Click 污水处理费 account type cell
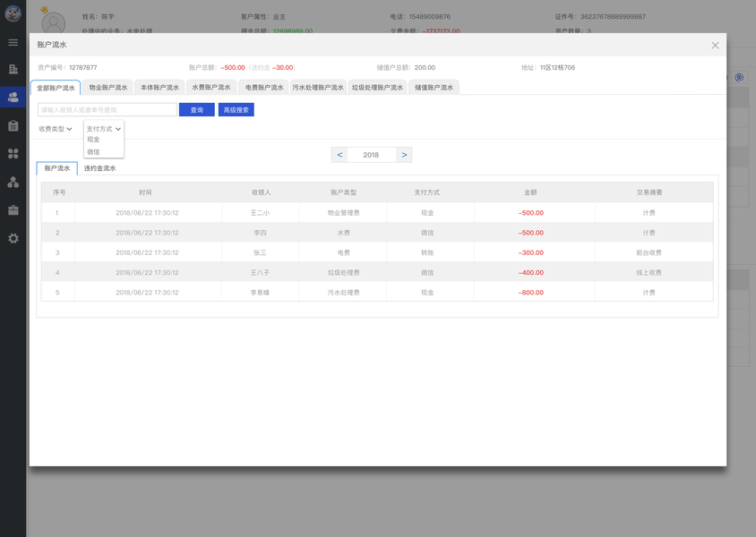 343,293
